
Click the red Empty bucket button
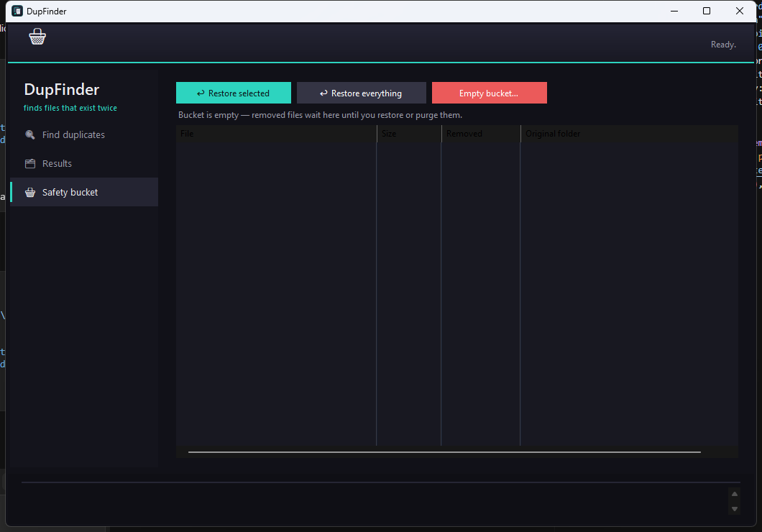[x=490, y=93]
